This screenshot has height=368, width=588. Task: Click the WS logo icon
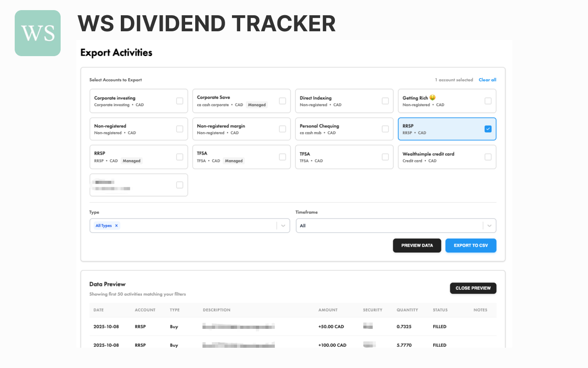tap(37, 33)
